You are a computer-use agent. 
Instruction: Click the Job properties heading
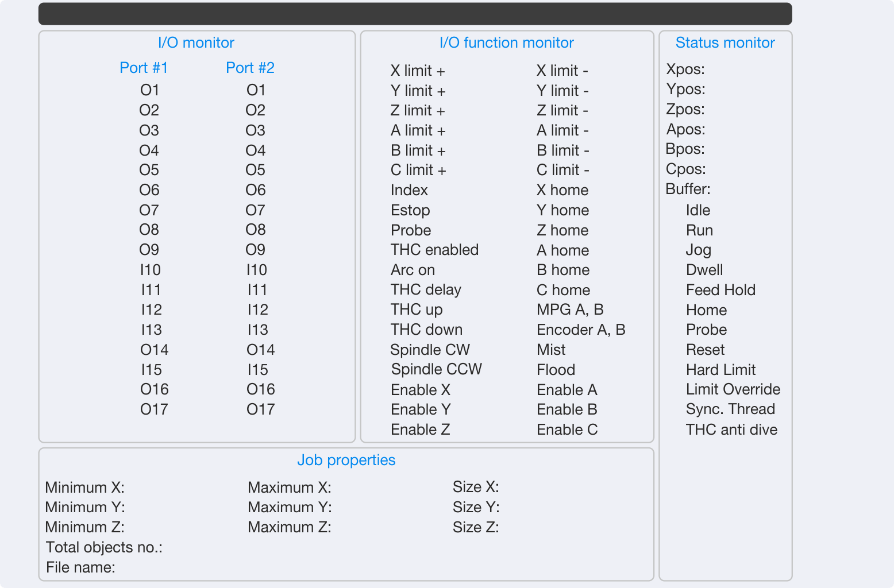click(346, 460)
